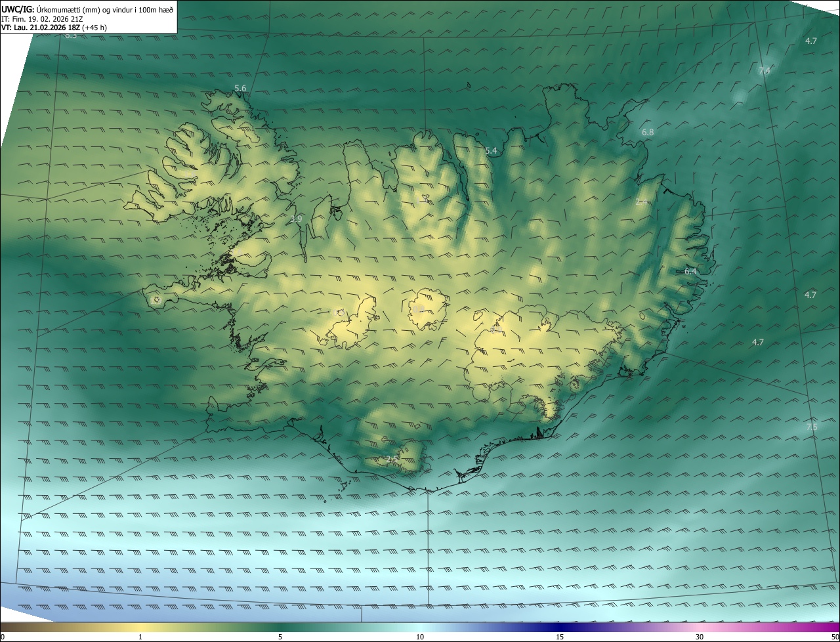
Task: Click the 5.6 value over the Westfjords
Action: pyautogui.click(x=240, y=88)
